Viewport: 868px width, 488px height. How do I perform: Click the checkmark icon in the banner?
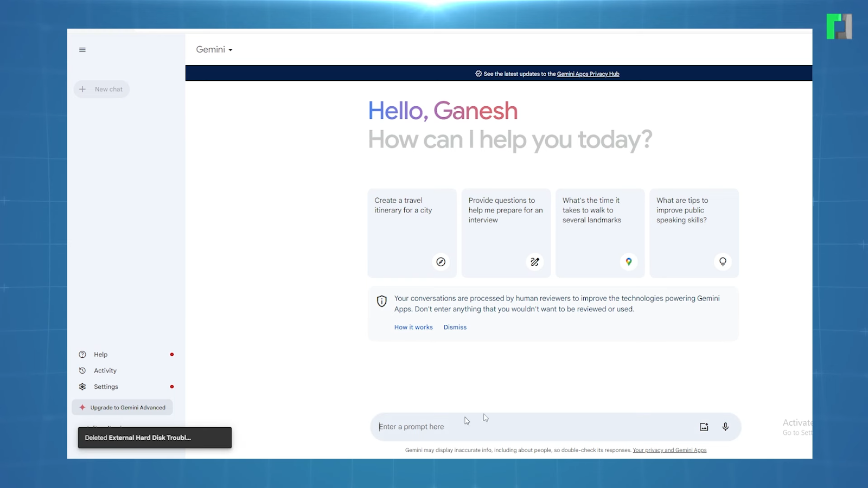click(478, 74)
